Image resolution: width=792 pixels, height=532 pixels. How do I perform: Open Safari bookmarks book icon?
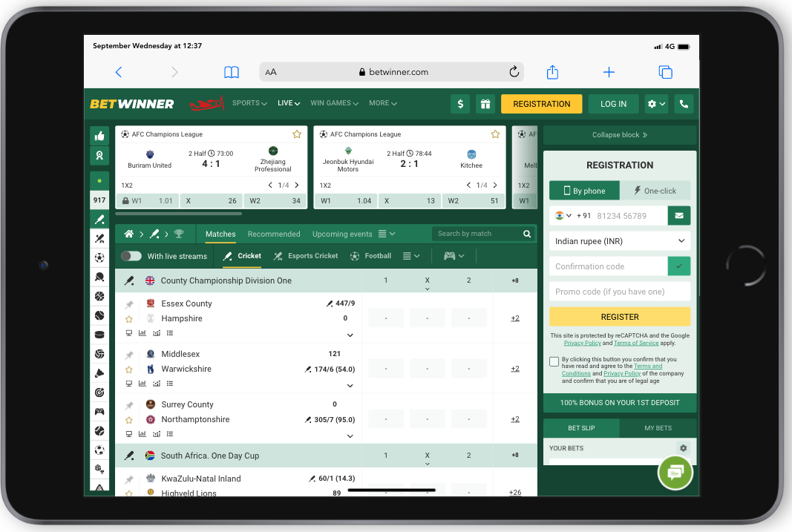(232, 72)
